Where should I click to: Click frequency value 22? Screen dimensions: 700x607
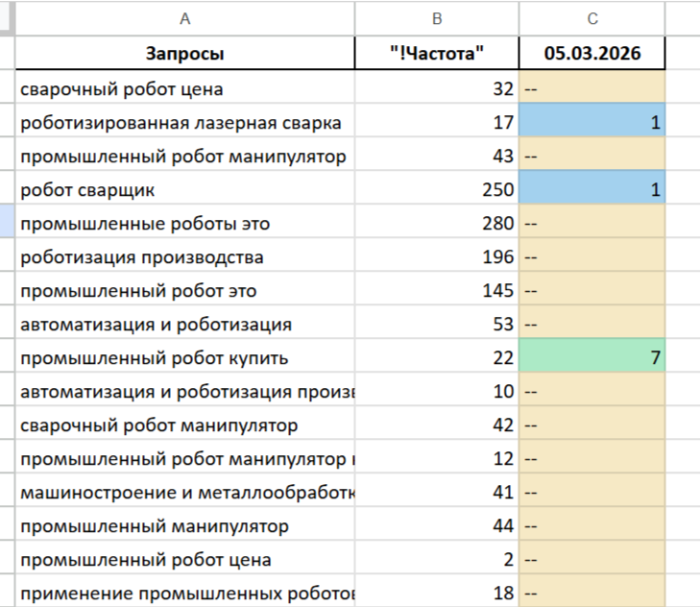tap(503, 358)
